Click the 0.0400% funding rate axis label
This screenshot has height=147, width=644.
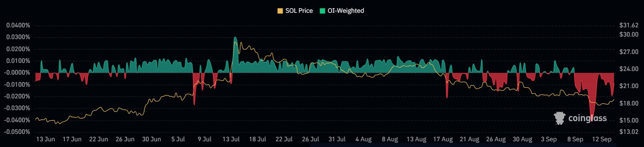[18, 26]
